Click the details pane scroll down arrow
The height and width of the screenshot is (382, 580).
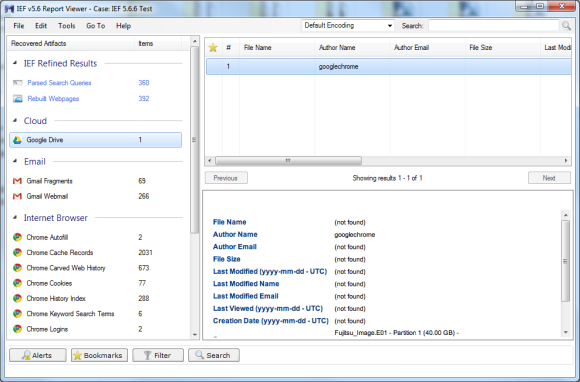pos(566,333)
